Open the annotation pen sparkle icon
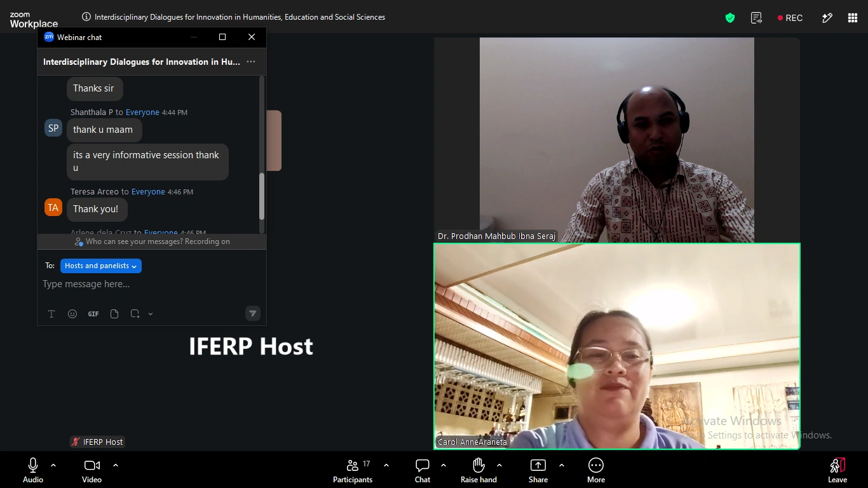868x488 pixels. click(827, 18)
